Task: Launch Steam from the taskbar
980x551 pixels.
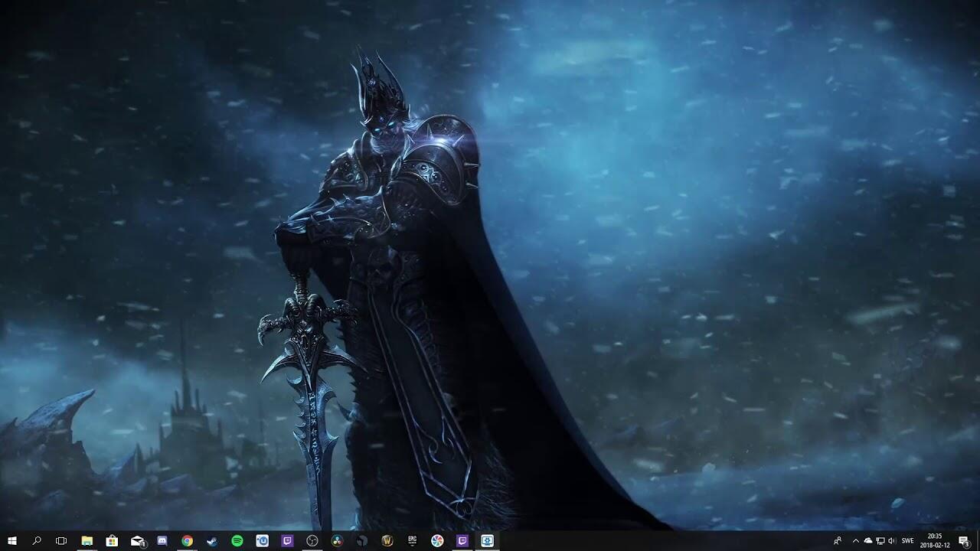Action: click(x=212, y=541)
